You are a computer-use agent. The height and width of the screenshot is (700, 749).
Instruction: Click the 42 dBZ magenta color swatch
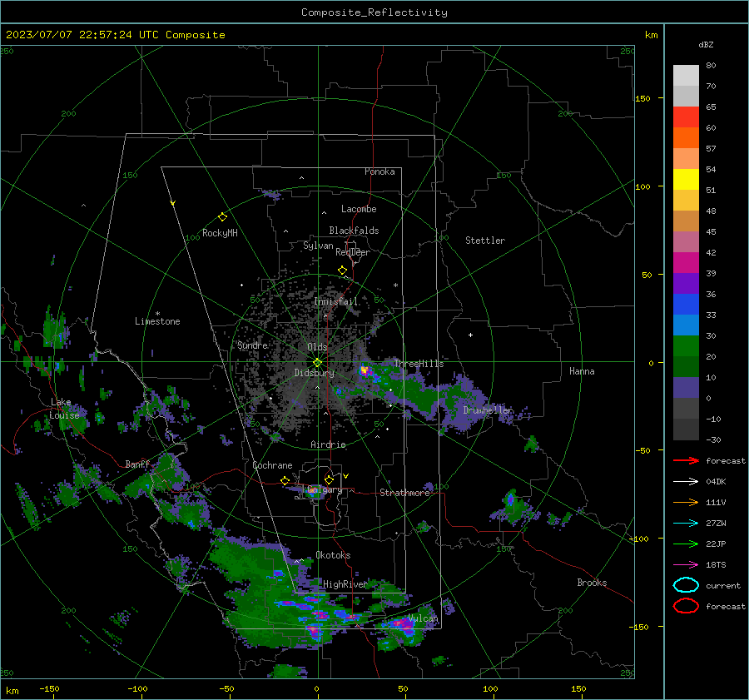pos(686,263)
